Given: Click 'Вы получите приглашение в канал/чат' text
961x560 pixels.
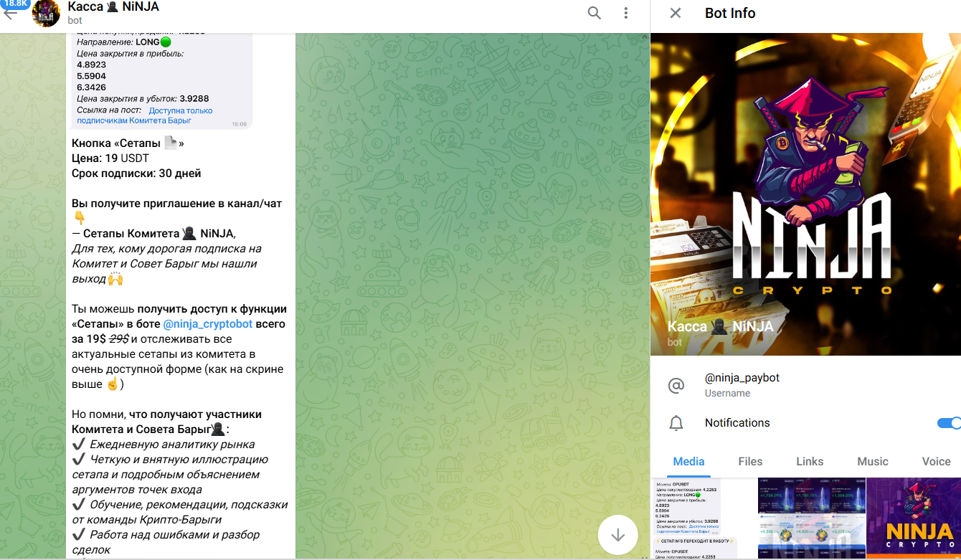Looking at the screenshot, I should 177,204.
